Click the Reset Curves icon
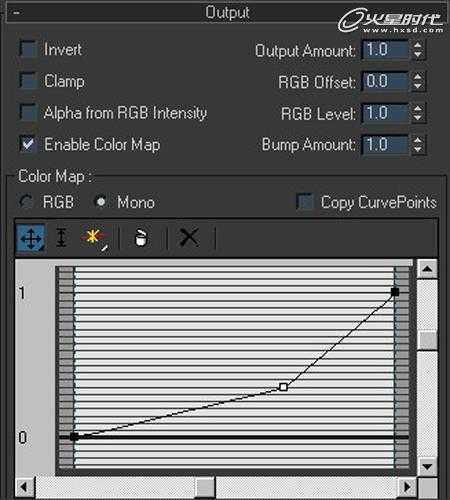The height and width of the screenshot is (500, 450). pos(141,238)
